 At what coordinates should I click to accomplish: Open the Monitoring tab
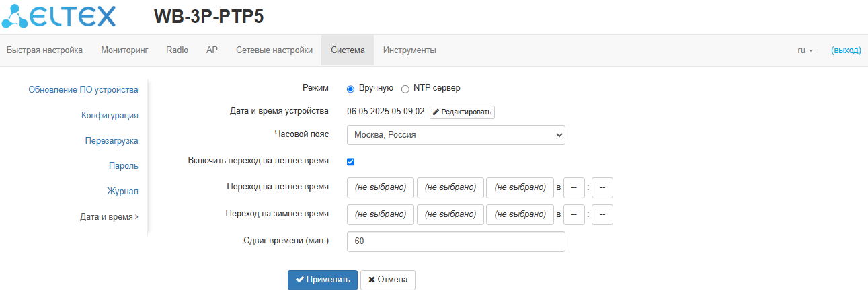(x=124, y=50)
